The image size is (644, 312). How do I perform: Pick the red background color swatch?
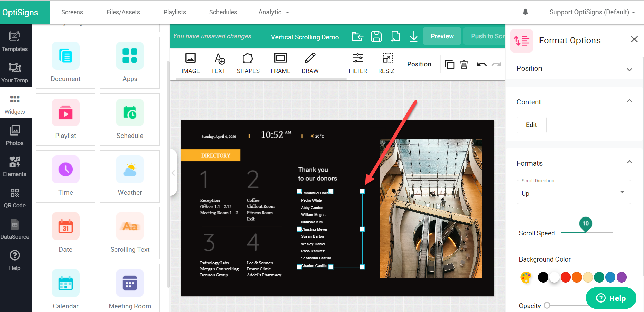coord(565,277)
